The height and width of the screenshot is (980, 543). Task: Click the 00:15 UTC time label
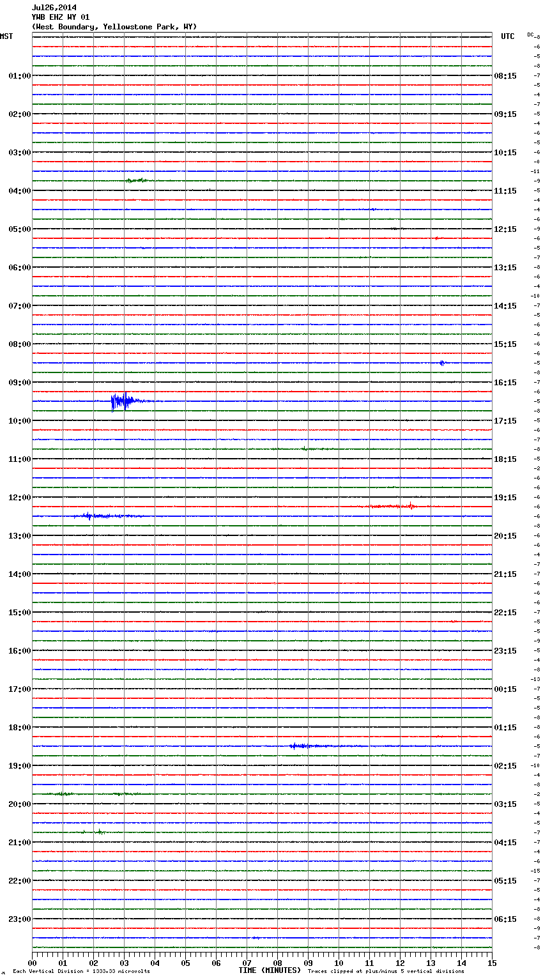505,689
